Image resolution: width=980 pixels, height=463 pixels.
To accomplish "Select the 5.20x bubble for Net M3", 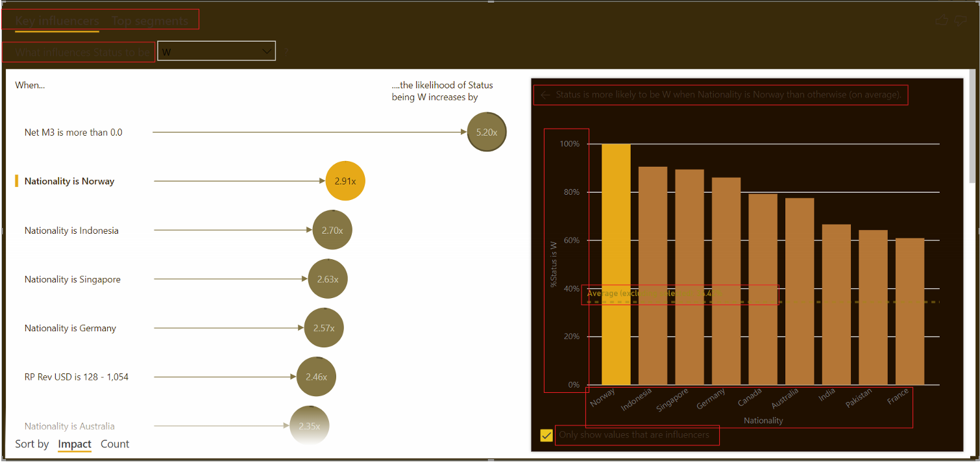I will pos(487,132).
